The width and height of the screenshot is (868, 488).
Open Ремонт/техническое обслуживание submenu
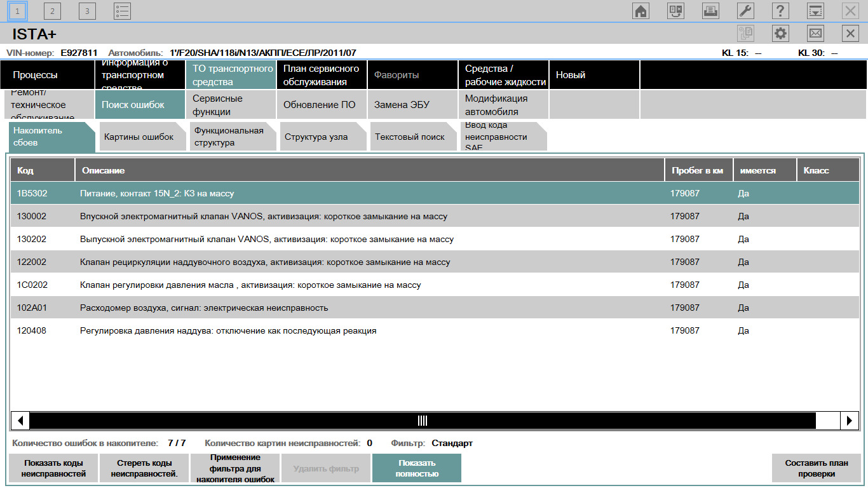tap(50, 105)
